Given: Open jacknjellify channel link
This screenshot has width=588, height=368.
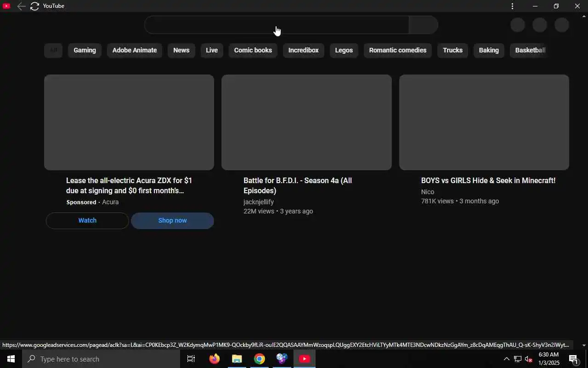Looking at the screenshot, I should coord(259,202).
